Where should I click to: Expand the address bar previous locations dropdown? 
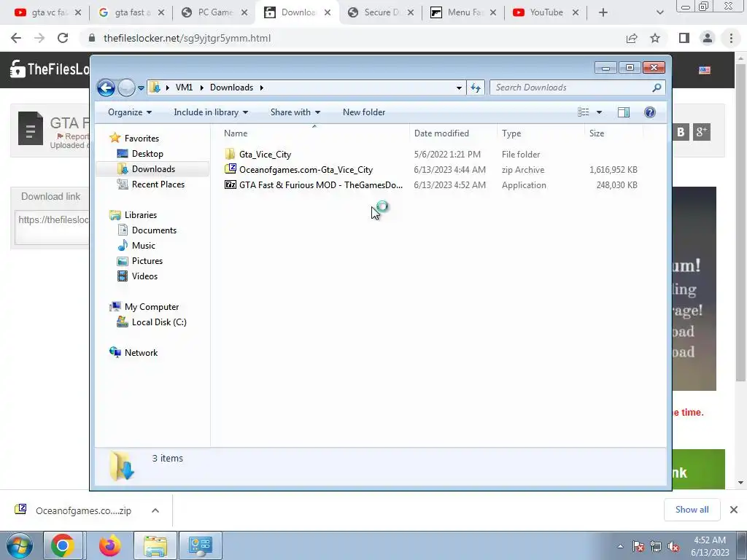point(459,87)
